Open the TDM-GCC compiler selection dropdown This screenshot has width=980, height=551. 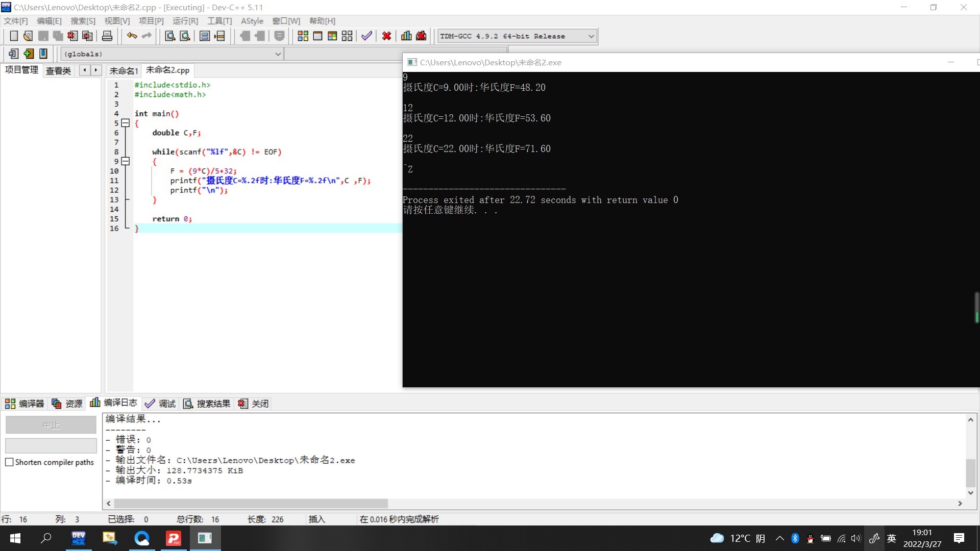[591, 36]
